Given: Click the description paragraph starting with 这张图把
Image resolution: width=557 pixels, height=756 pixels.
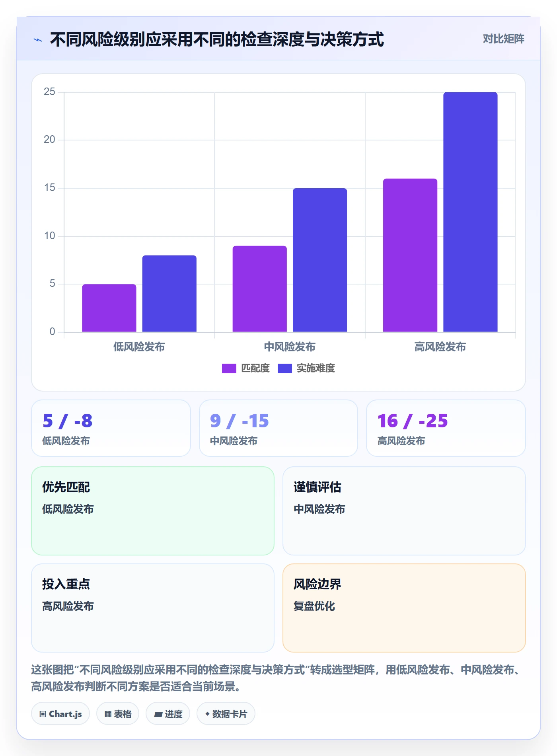Looking at the screenshot, I should 277,678.
